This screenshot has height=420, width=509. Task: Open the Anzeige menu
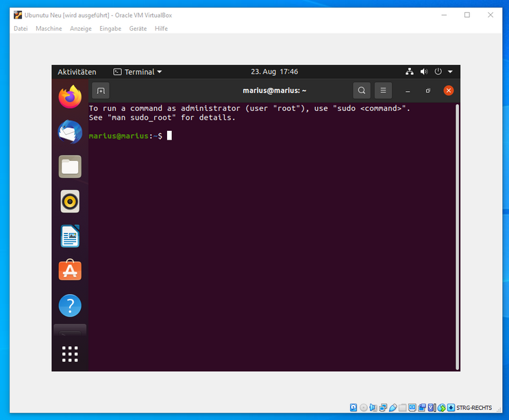81,29
